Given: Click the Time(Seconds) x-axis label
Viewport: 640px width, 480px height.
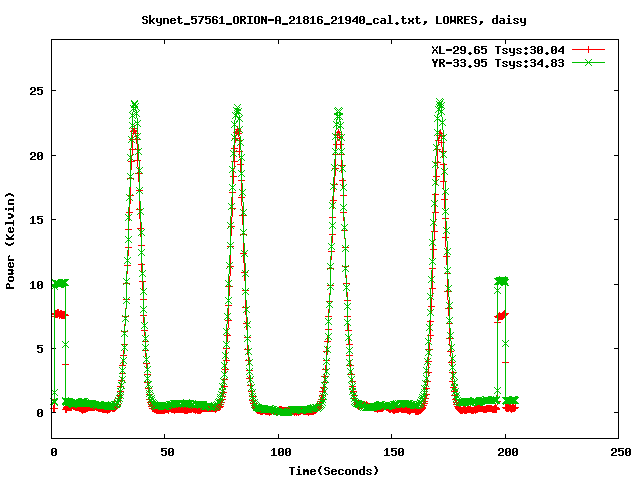Looking at the screenshot, I should point(334,471).
